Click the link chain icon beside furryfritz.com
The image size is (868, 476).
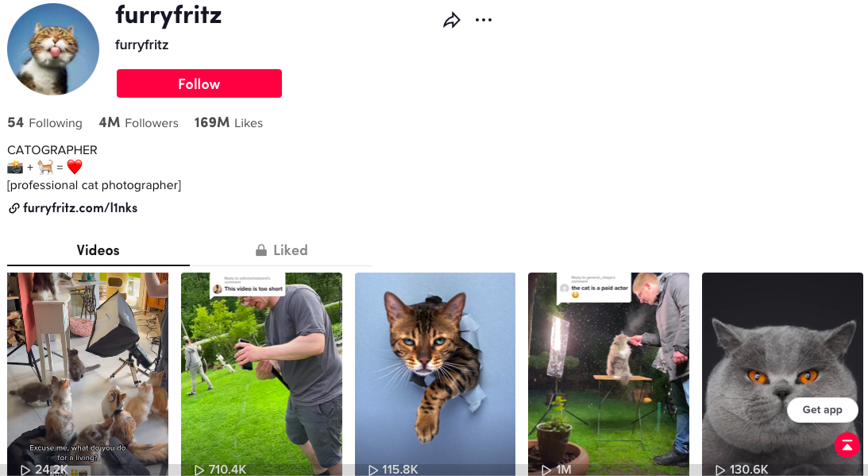[14, 208]
